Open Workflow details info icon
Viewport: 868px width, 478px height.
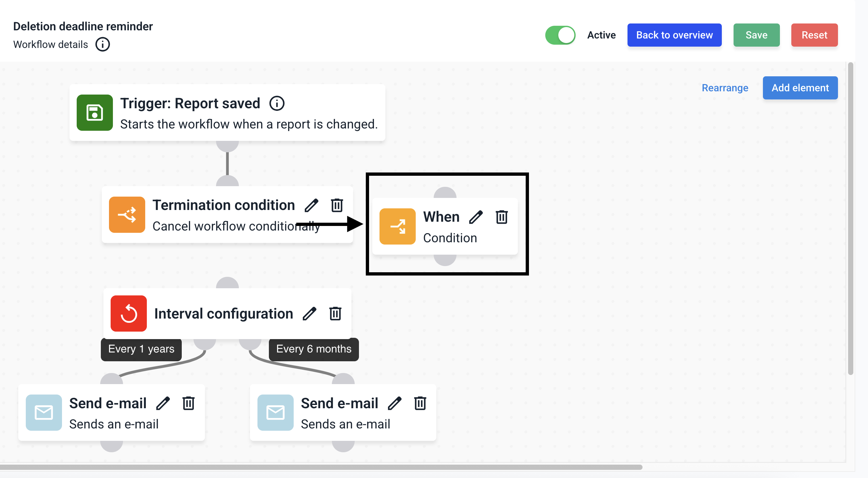[102, 44]
